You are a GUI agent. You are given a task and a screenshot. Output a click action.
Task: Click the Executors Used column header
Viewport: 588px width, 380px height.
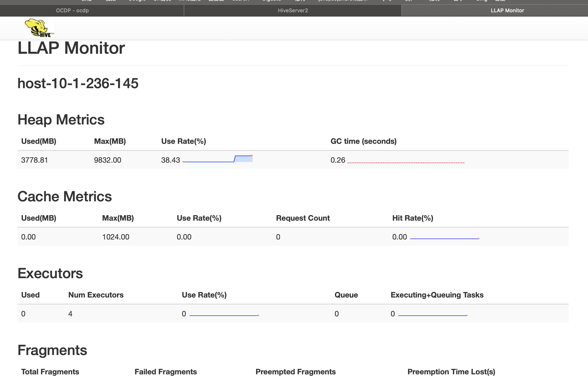(x=30, y=295)
